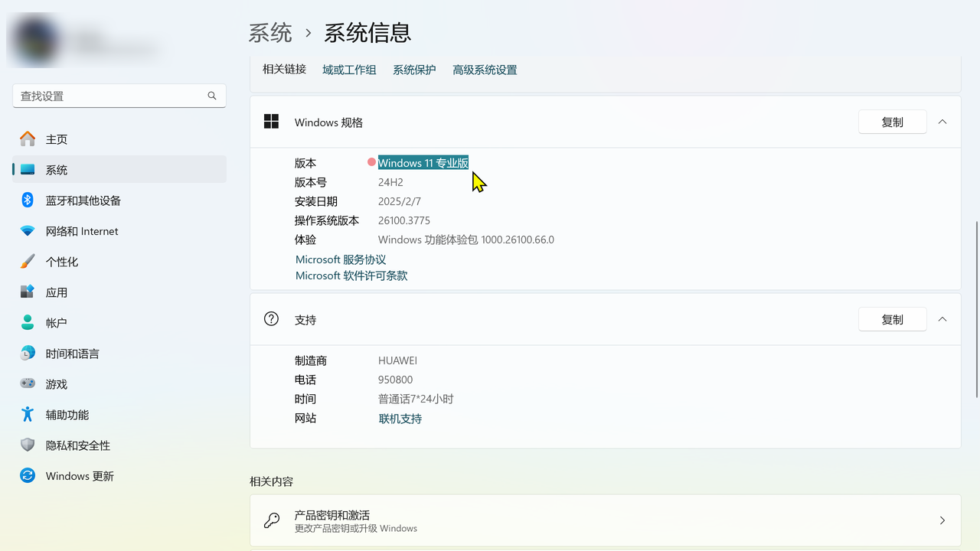
Task: Open the Personalization (个性化) brush icon
Action: (28, 261)
